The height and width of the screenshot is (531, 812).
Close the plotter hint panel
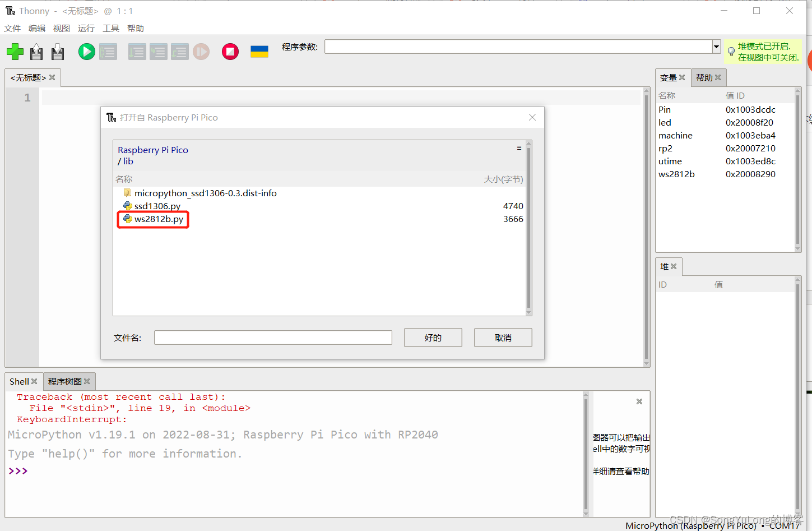coord(639,401)
